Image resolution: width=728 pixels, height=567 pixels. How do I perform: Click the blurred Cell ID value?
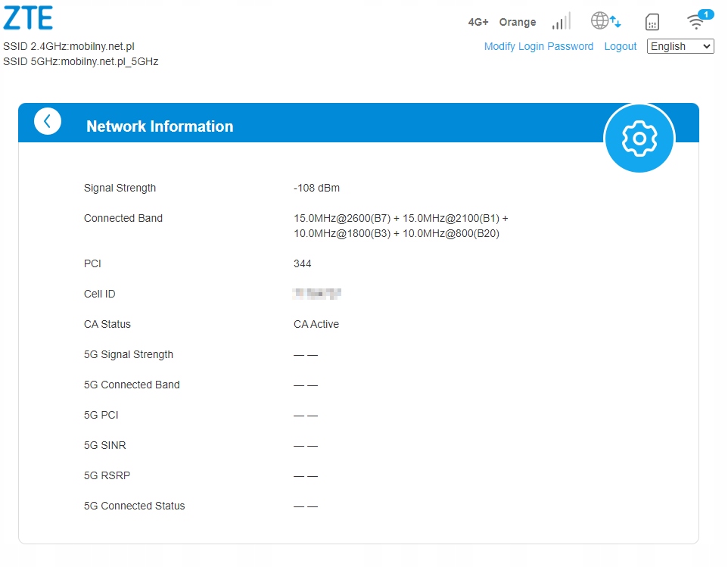(x=317, y=294)
